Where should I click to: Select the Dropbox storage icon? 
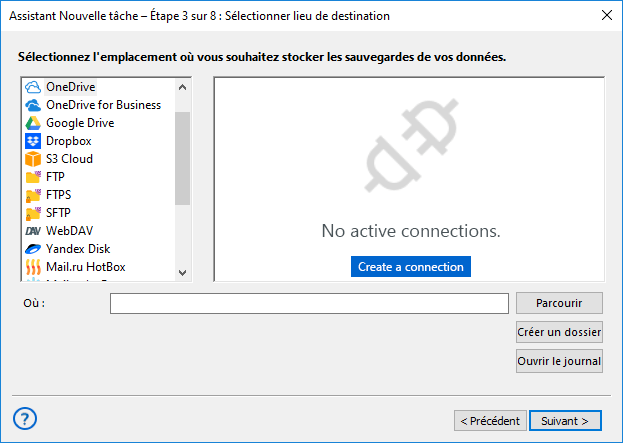coord(33,141)
